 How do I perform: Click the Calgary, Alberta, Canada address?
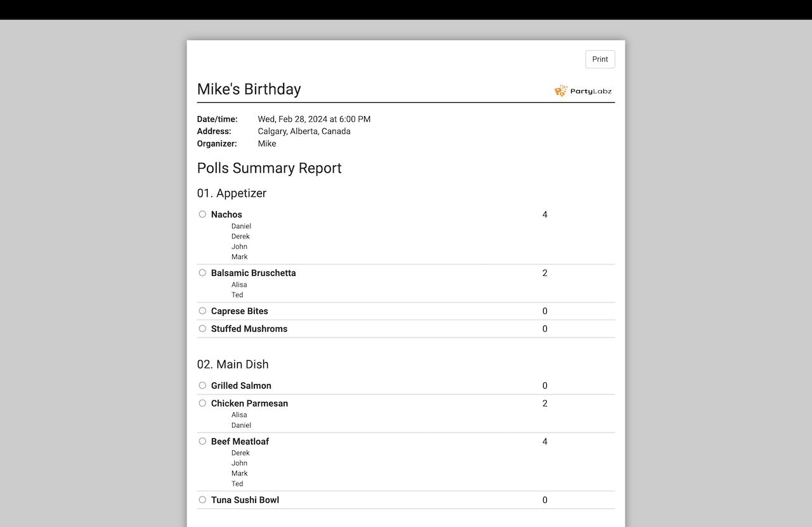(x=304, y=131)
